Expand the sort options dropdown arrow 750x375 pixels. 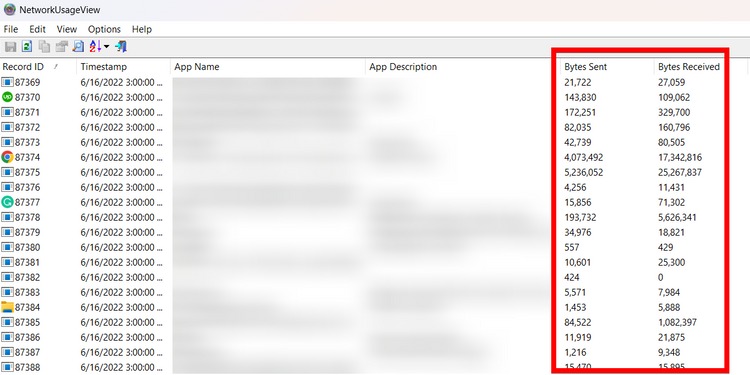tap(106, 47)
